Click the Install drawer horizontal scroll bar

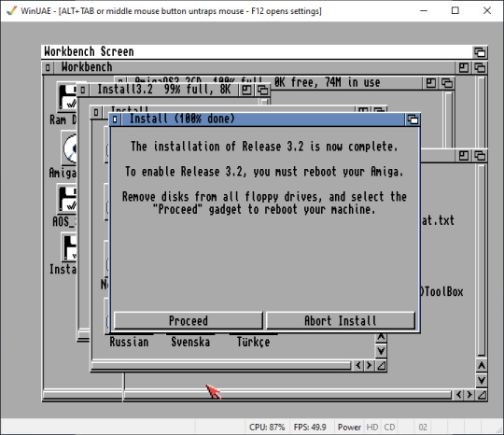[221, 366]
